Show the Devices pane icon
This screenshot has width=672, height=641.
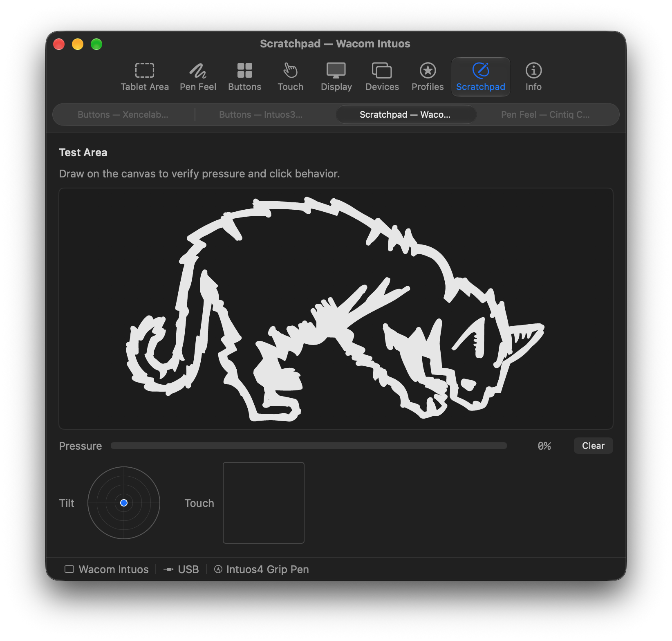(x=382, y=71)
